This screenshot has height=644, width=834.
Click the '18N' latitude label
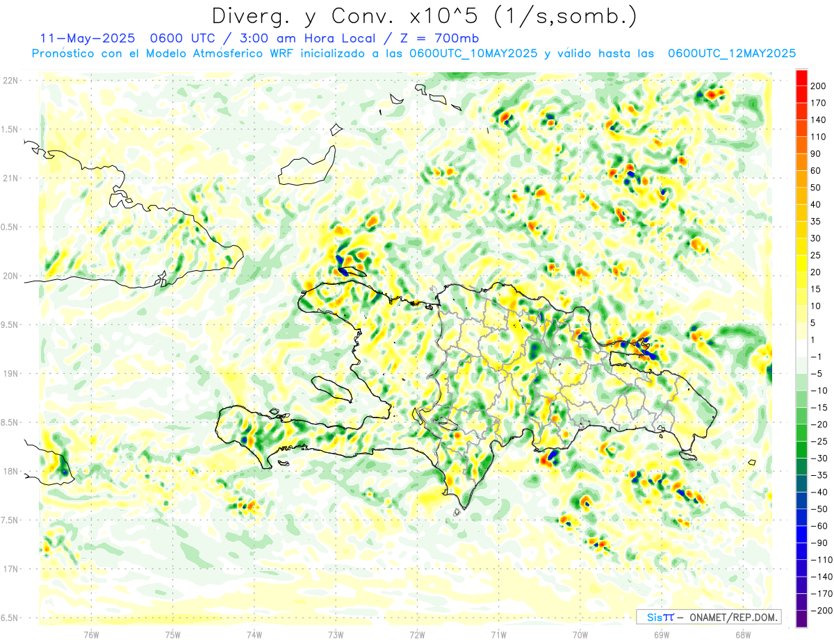10,471
